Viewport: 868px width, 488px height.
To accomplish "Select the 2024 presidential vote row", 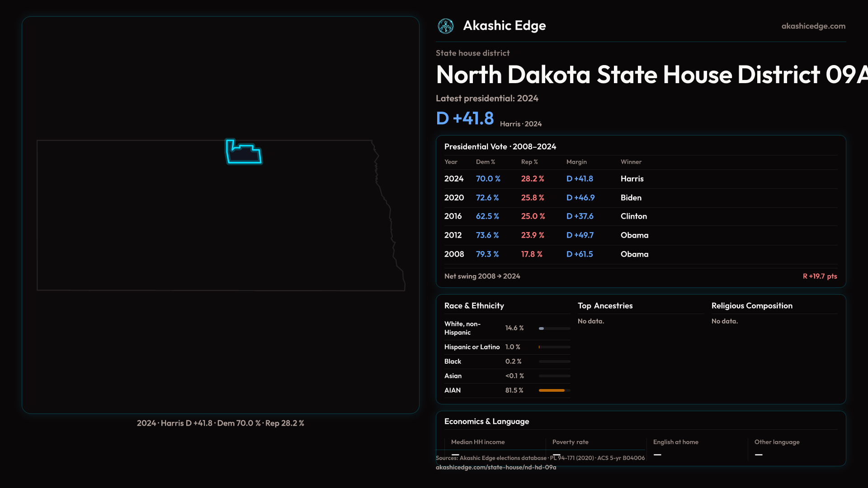I will (640, 179).
